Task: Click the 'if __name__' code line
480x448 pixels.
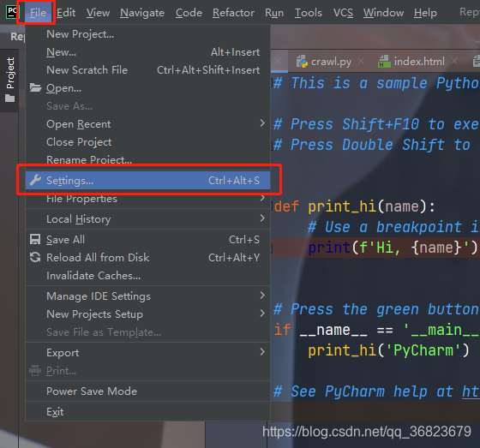Action: tap(376, 330)
